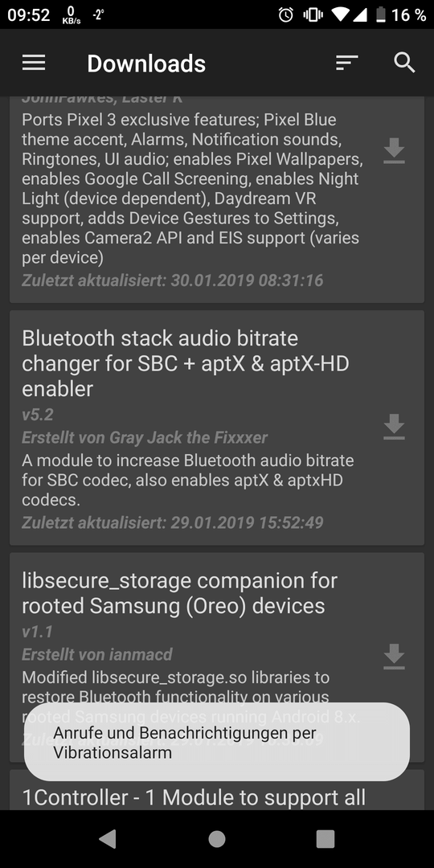Open the hamburger navigation menu

(x=34, y=63)
